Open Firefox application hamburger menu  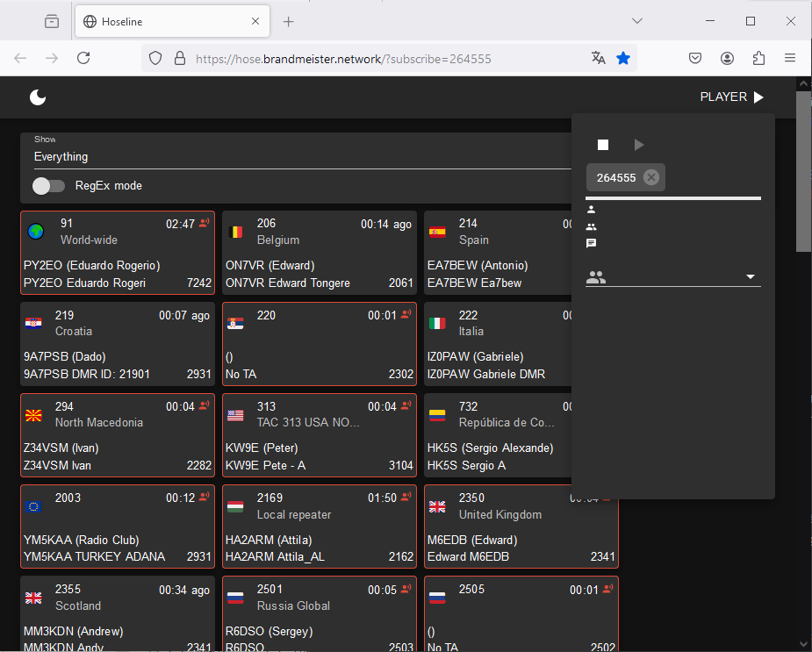coord(790,58)
